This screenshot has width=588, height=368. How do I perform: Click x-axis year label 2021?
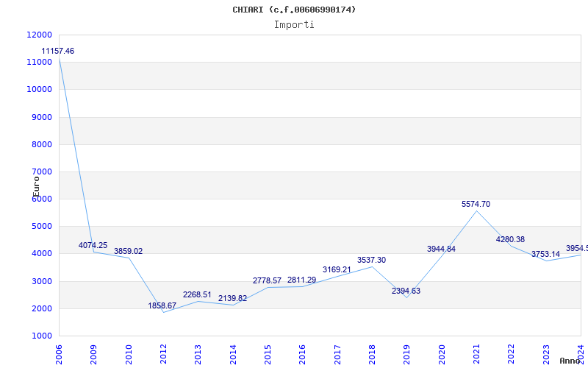pyautogui.click(x=476, y=355)
